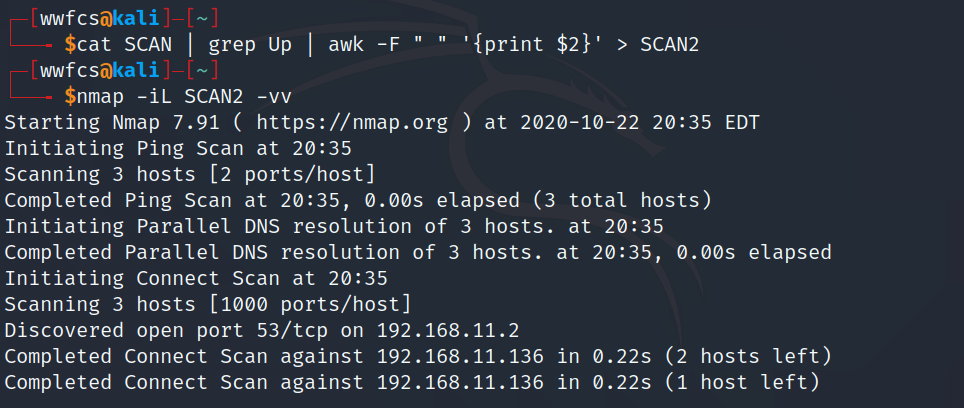Click the https://nmap.org link text

pos(352,122)
